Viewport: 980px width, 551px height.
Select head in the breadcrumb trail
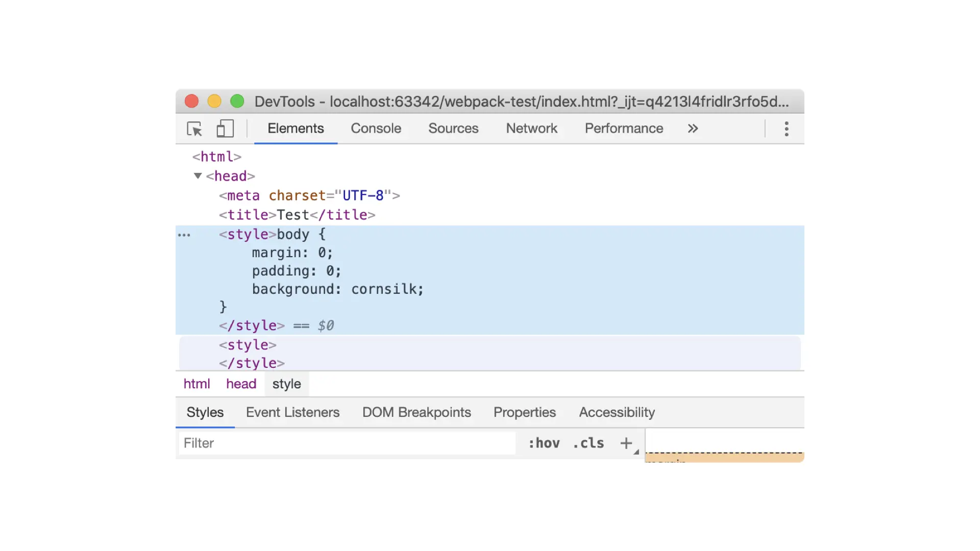241,384
